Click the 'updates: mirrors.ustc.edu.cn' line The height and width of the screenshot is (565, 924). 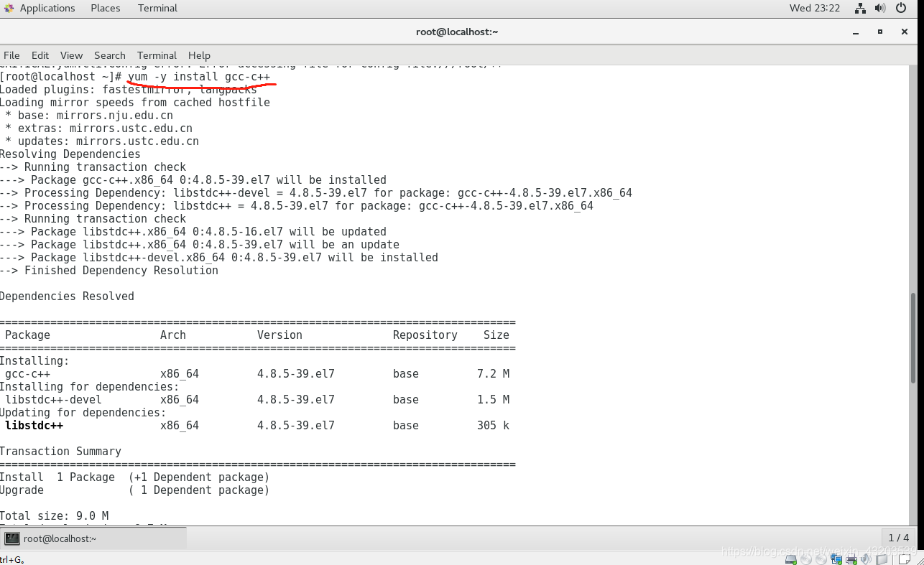tap(102, 141)
